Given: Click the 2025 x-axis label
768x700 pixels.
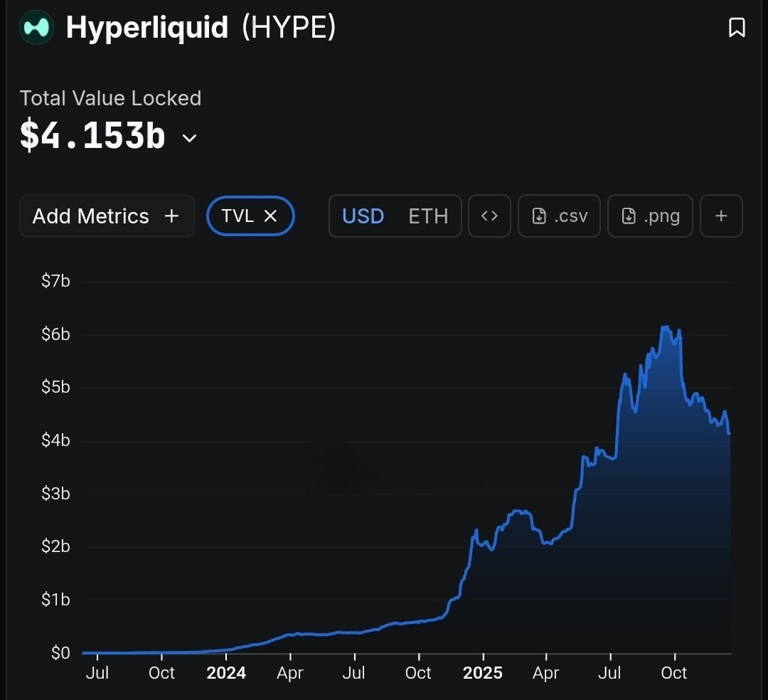Looking at the screenshot, I should 482,673.
